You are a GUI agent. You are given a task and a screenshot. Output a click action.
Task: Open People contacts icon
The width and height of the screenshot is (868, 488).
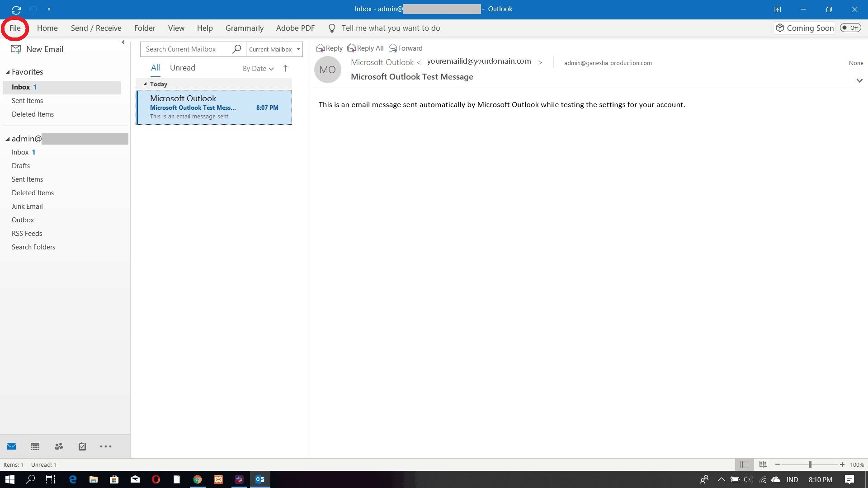(x=59, y=446)
